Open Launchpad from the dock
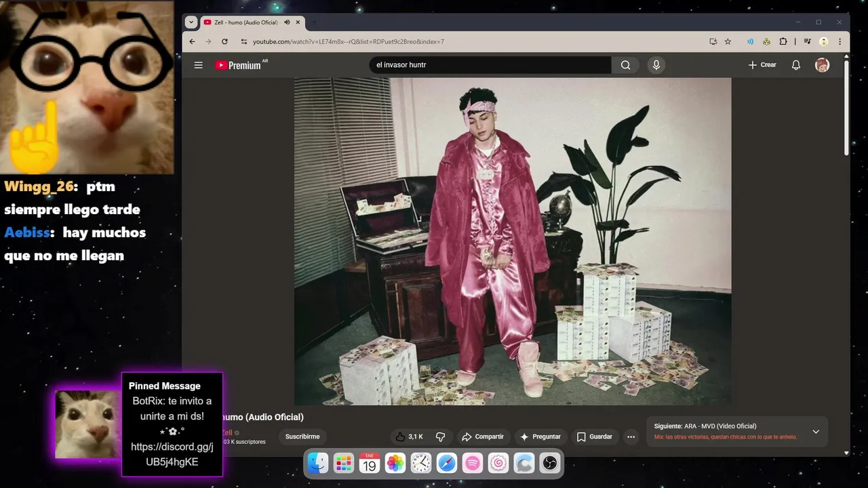The width and height of the screenshot is (868, 488). click(x=344, y=464)
